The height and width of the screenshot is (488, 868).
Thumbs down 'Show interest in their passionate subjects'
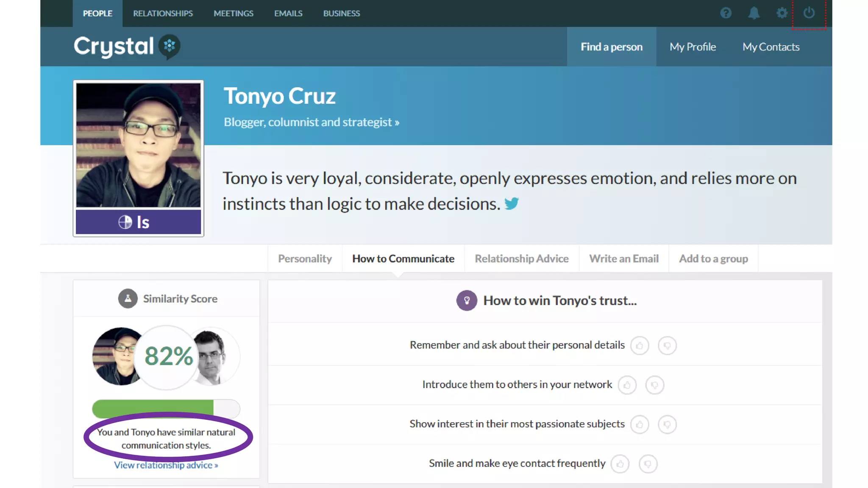[667, 424]
